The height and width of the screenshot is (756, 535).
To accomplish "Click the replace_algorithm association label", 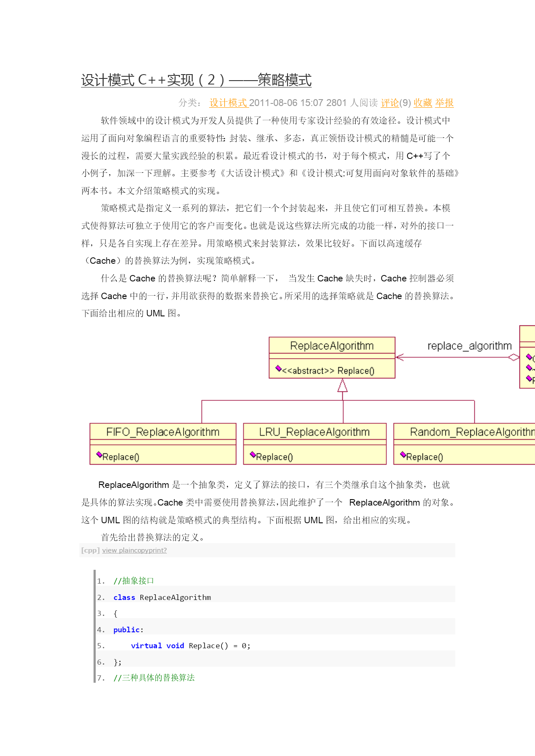I will (x=469, y=346).
